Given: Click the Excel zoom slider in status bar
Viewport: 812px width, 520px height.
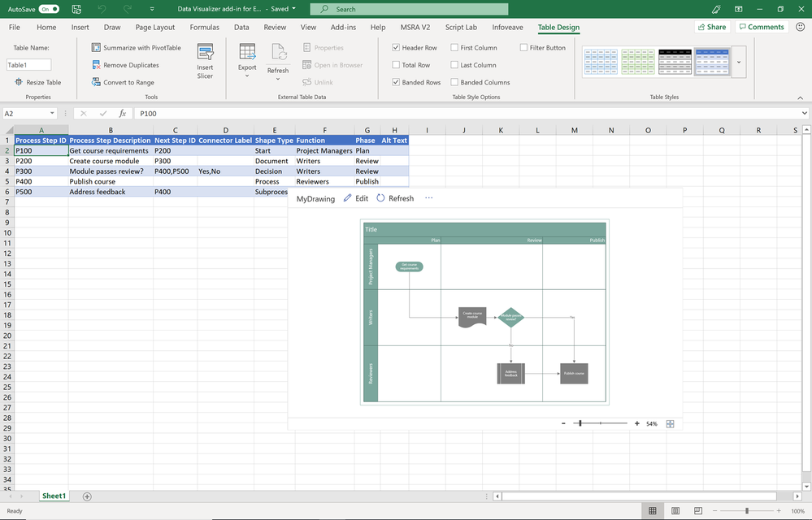Looking at the screenshot, I should tap(747, 511).
